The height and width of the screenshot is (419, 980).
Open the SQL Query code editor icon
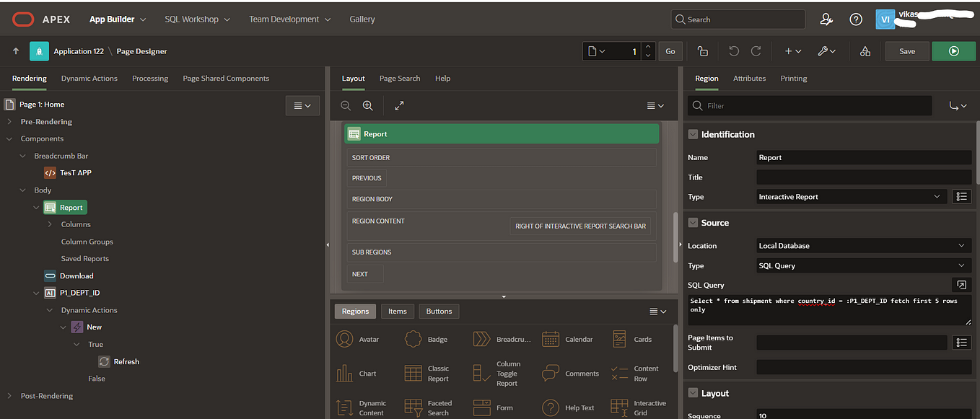pos(961,285)
